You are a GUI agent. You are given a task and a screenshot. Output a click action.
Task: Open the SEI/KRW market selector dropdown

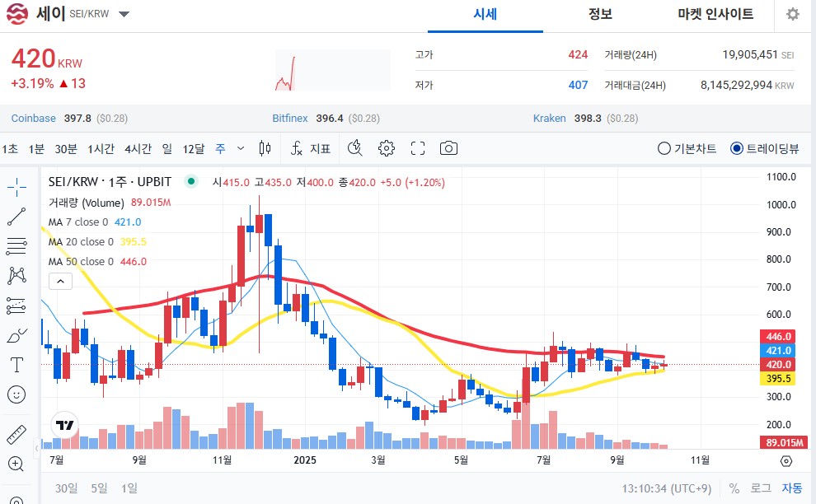(x=124, y=14)
